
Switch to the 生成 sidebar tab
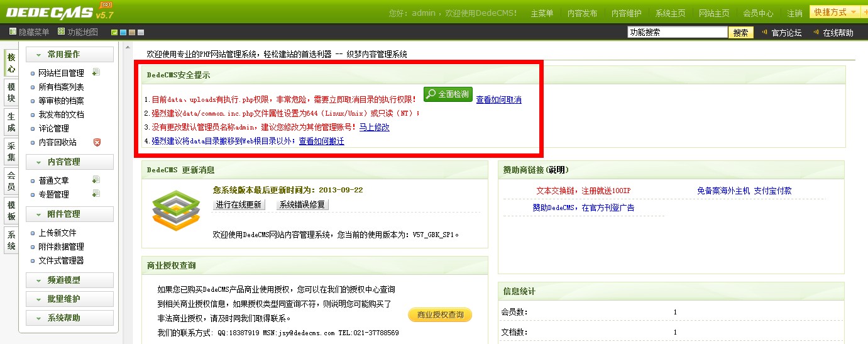pyautogui.click(x=11, y=122)
